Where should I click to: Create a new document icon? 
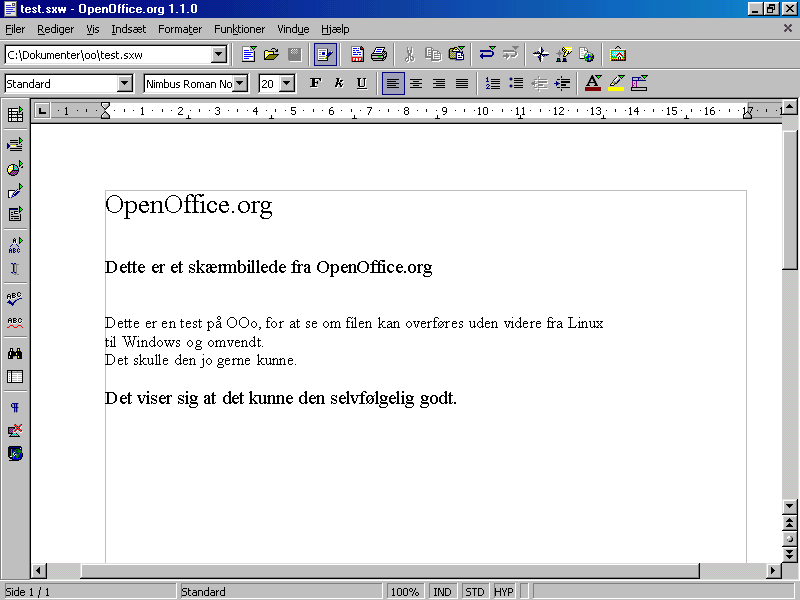248,54
